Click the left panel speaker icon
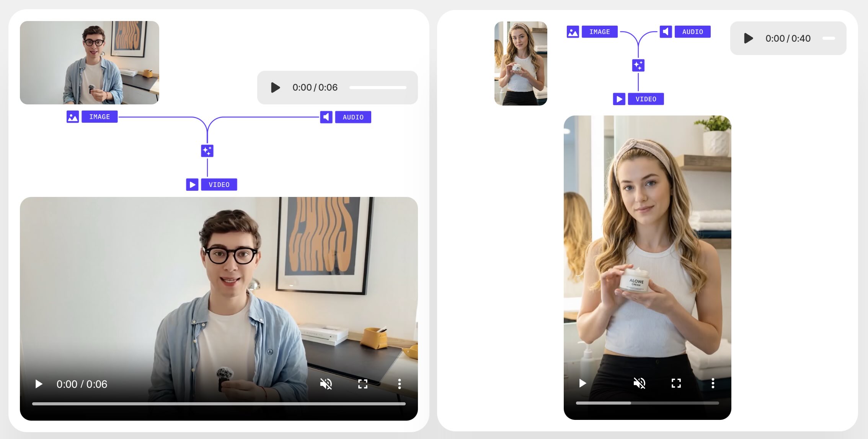Image resolution: width=868 pixels, height=439 pixels. click(x=326, y=117)
